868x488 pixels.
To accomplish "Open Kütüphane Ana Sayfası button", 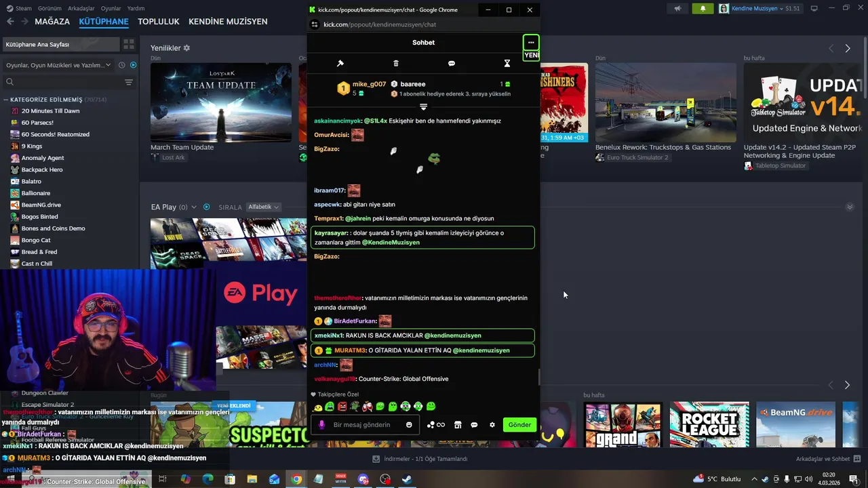I will click(60, 44).
